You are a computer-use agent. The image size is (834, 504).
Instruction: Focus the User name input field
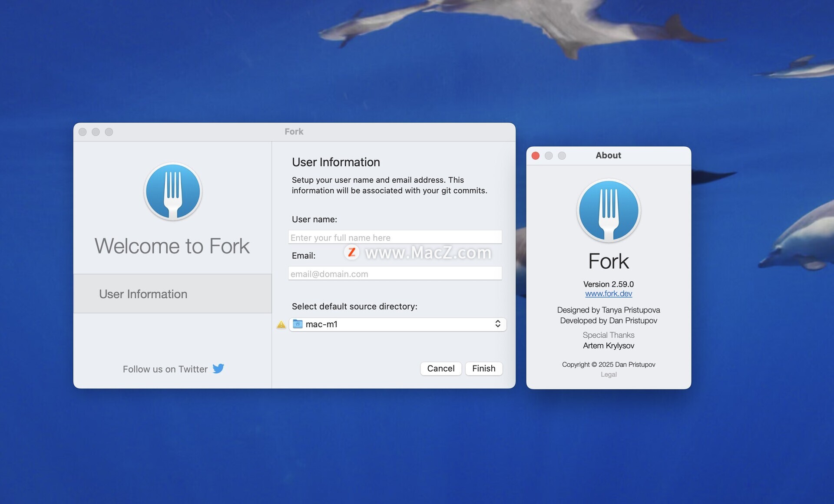point(395,237)
